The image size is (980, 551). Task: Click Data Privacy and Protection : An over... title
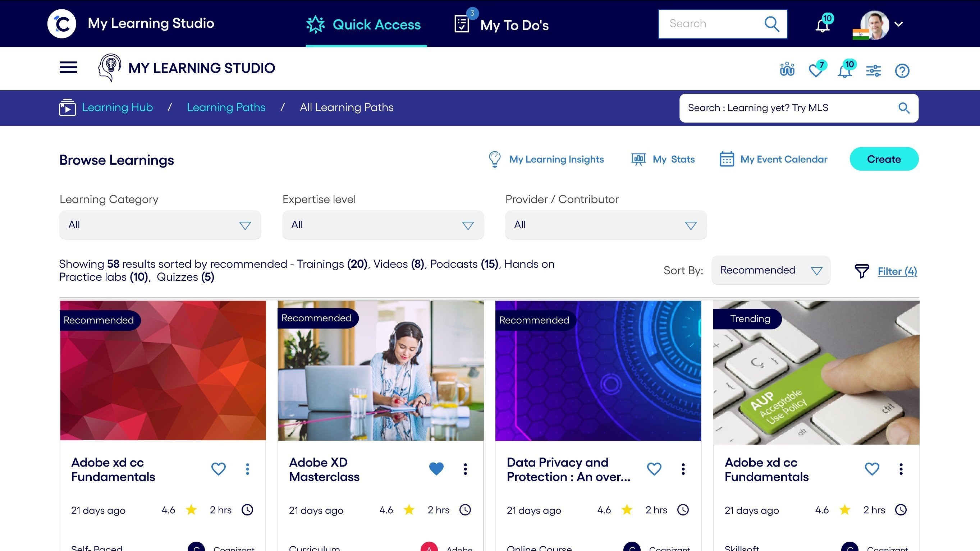tap(568, 470)
